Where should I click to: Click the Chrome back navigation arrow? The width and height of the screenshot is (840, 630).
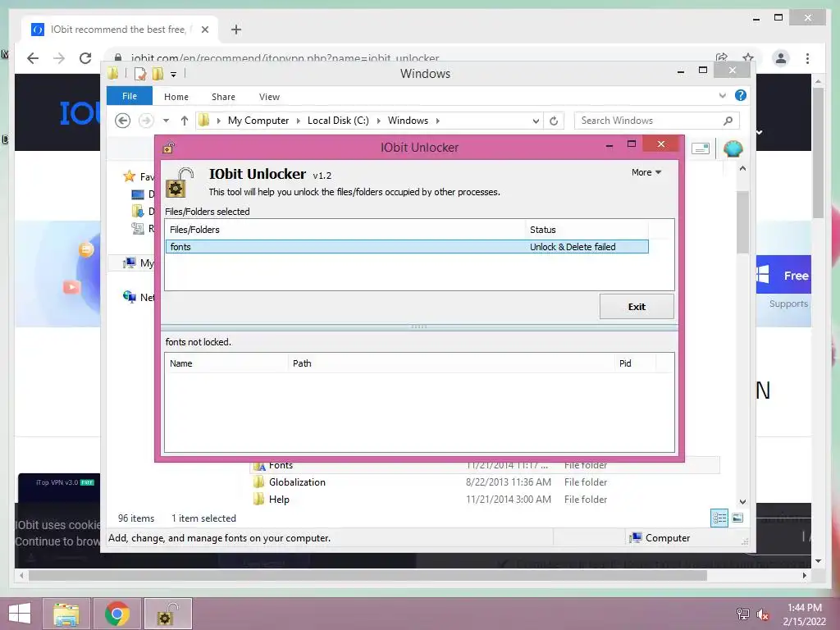point(33,58)
